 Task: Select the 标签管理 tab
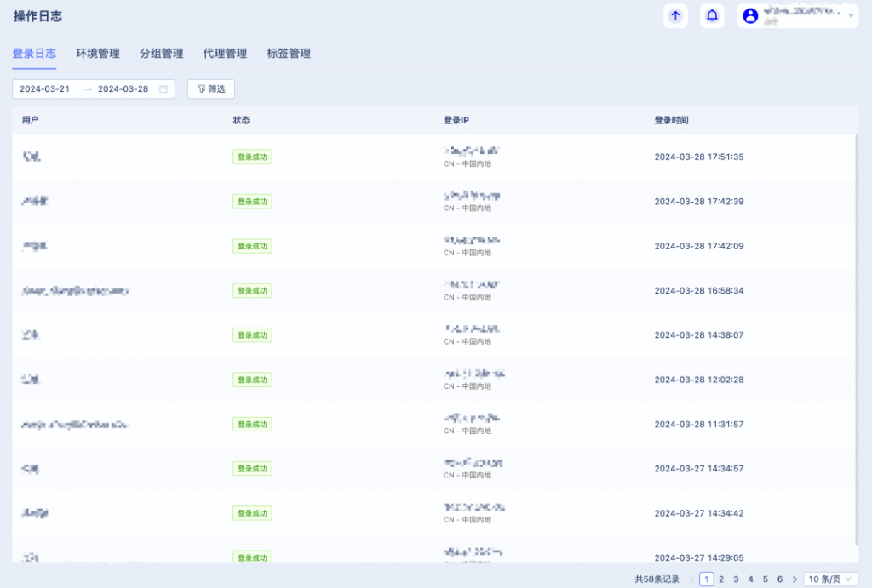coord(289,54)
